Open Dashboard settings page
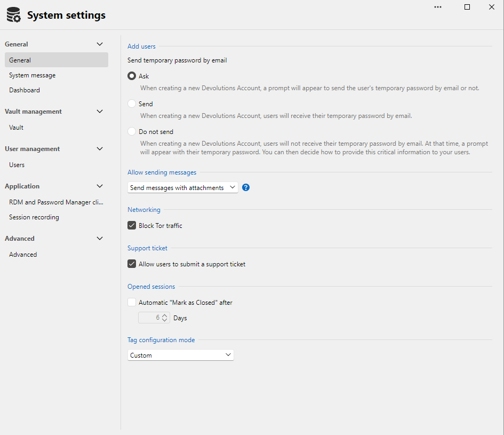504x435 pixels. [x=25, y=90]
